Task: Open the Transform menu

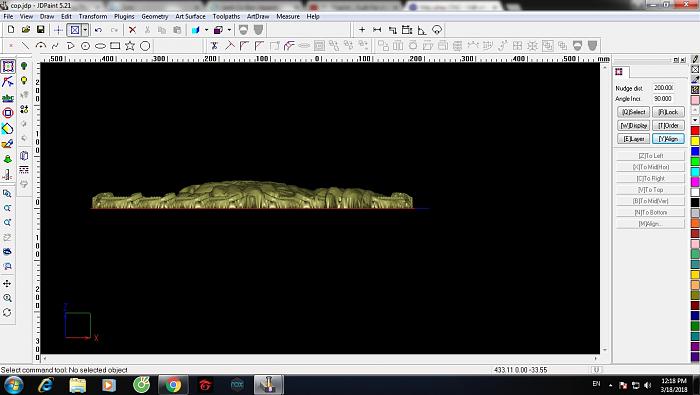Action: [x=93, y=16]
